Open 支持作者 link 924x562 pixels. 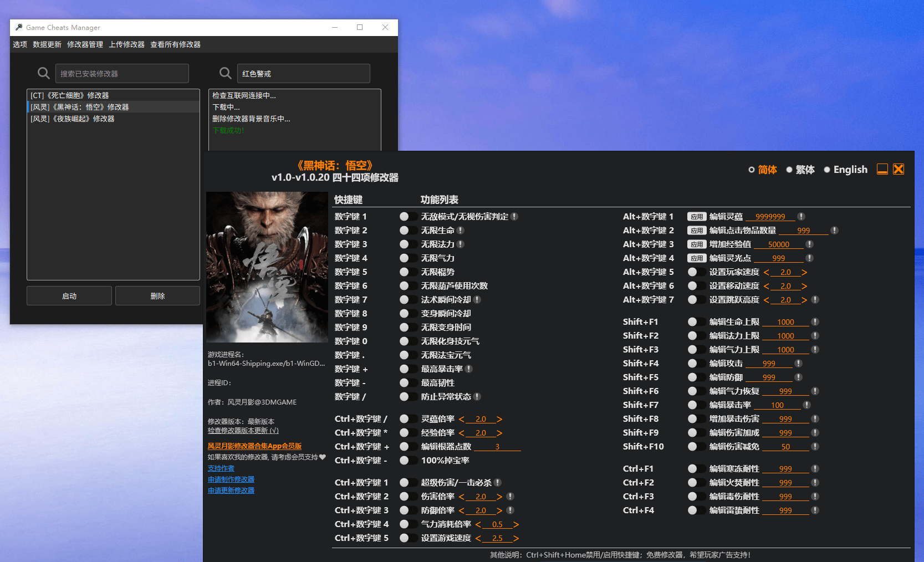coord(221,468)
